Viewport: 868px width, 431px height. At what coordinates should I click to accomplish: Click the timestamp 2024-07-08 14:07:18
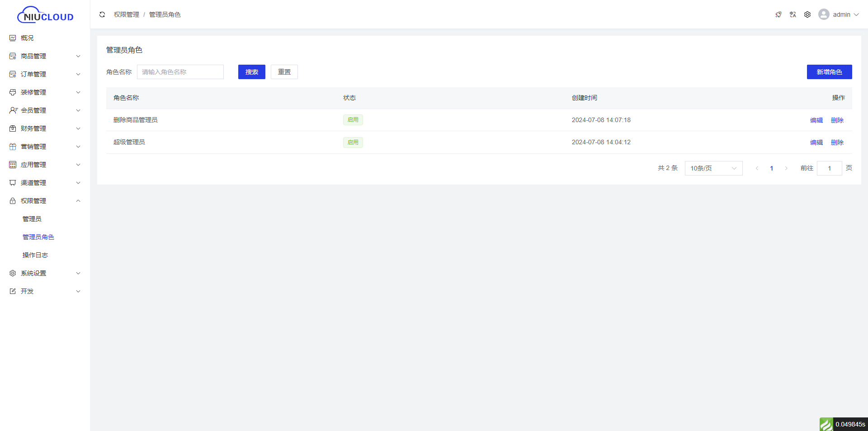pyautogui.click(x=601, y=120)
